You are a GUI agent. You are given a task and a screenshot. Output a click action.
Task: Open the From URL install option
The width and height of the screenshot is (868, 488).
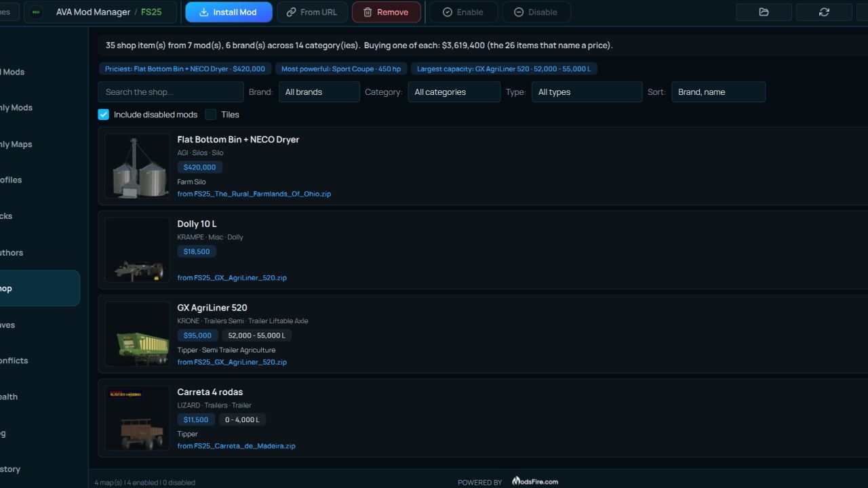pos(312,12)
